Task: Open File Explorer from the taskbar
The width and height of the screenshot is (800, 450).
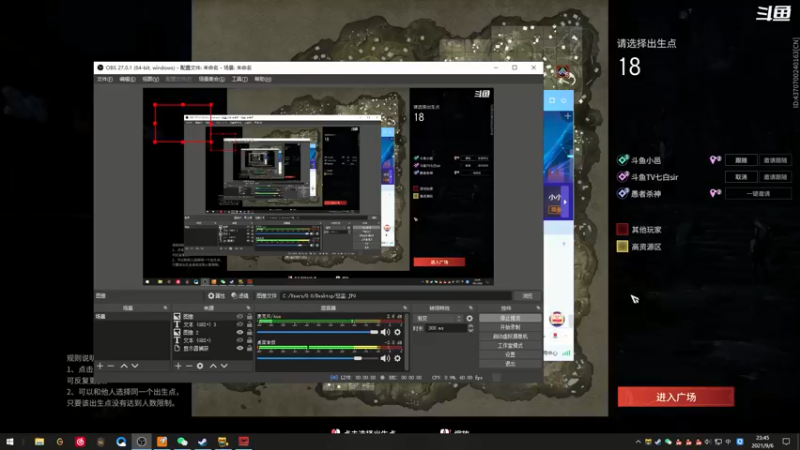Action: [39, 441]
